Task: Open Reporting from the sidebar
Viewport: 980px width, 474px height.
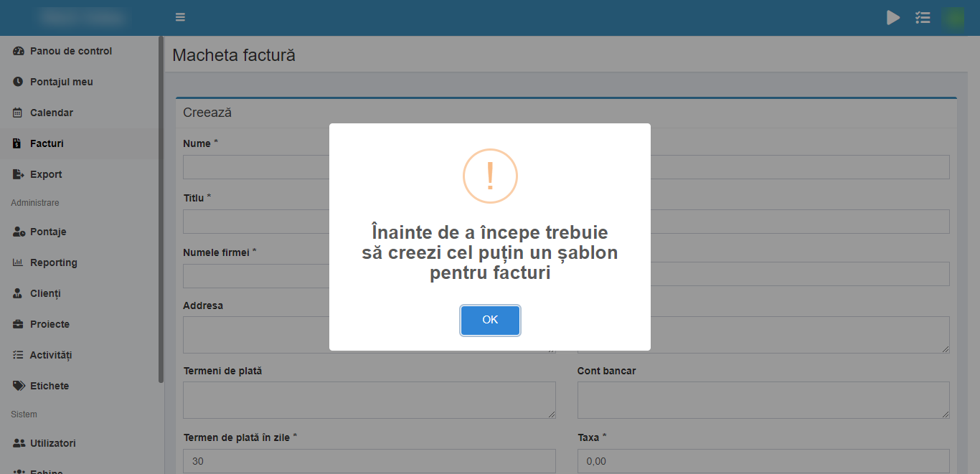Action: (x=79, y=262)
